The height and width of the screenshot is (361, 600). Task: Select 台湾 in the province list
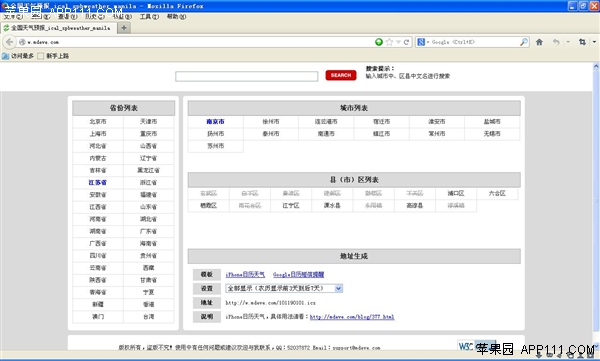(148, 317)
